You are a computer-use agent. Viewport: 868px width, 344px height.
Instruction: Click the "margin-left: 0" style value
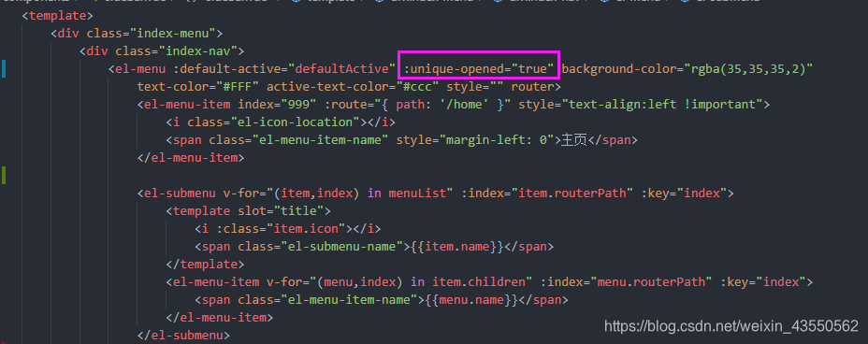(x=497, y=140)
